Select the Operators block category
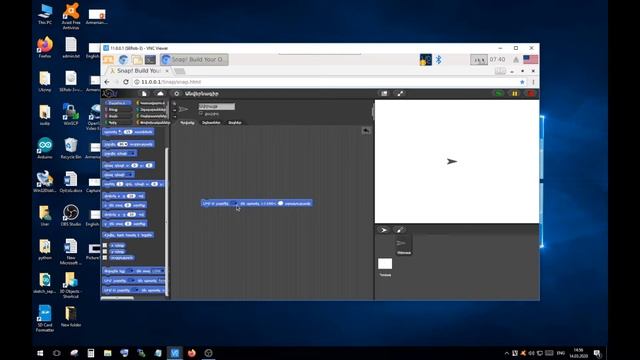640x360 pixels. (152, 116)
